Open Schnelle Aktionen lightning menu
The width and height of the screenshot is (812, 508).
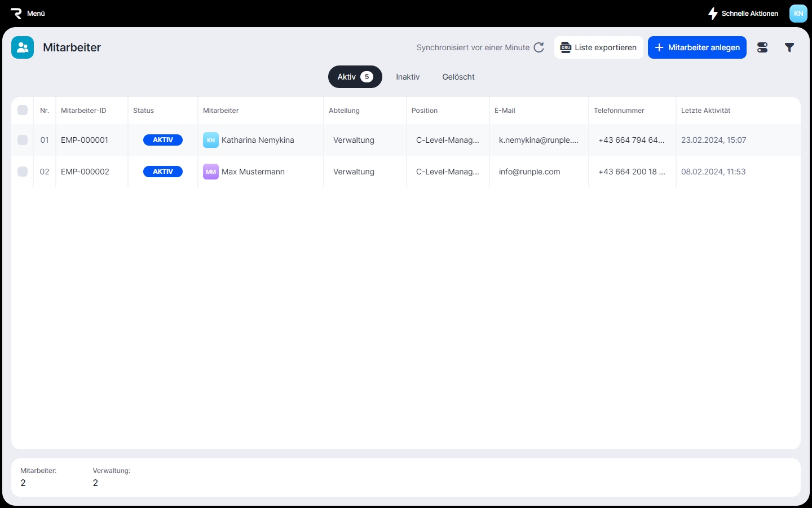713,14
